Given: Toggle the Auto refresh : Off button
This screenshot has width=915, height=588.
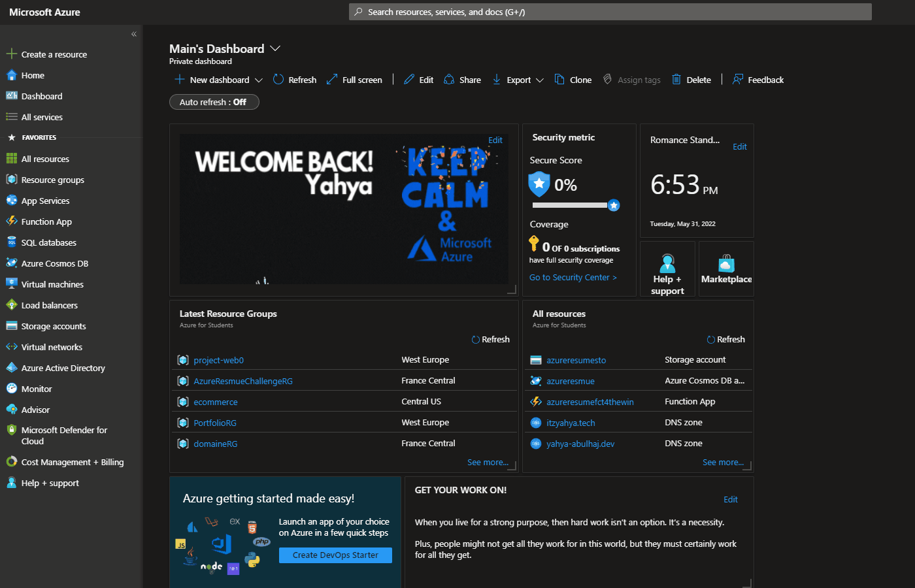Looking at the screenshot, I should point(214,102).
